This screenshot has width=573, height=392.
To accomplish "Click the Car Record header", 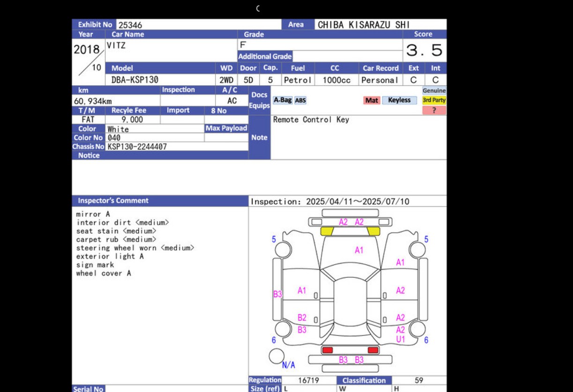I will [x=380, y=68].
